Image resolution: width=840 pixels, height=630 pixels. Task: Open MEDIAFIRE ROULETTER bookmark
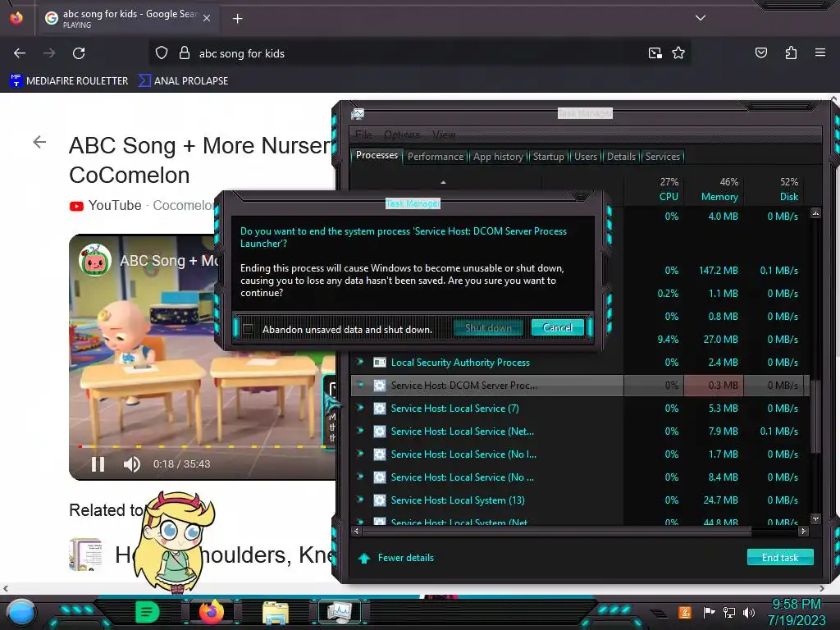point(69,81)
